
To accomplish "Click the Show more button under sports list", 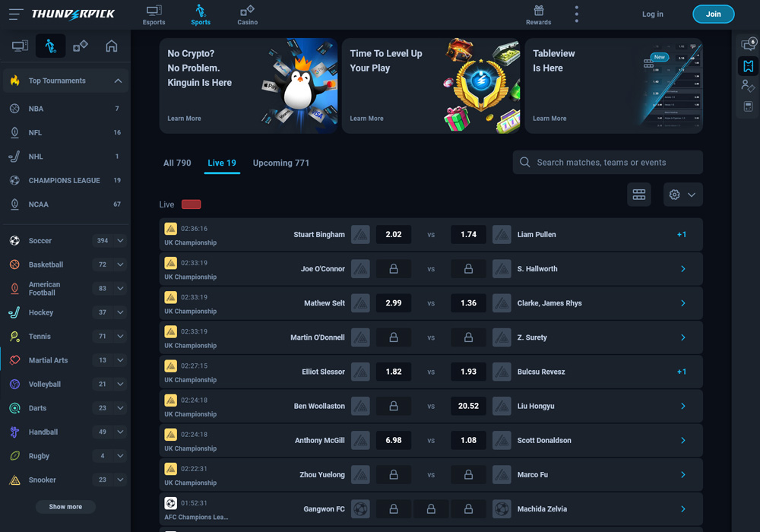I will point(65,506).
